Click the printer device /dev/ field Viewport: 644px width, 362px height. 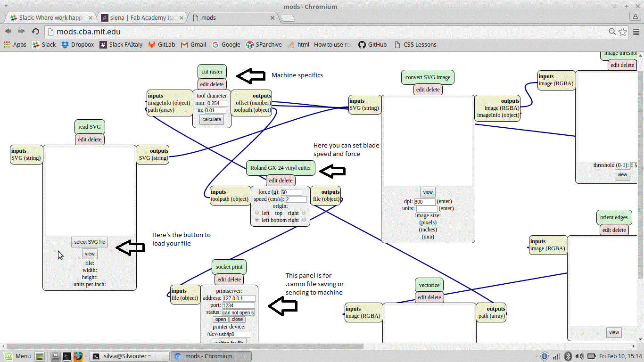234,334
